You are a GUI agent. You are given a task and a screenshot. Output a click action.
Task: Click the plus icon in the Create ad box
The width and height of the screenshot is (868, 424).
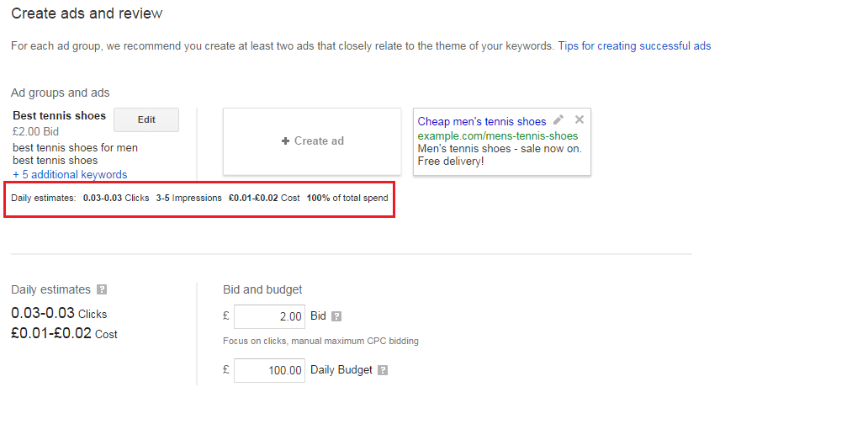tap(286, 141)
